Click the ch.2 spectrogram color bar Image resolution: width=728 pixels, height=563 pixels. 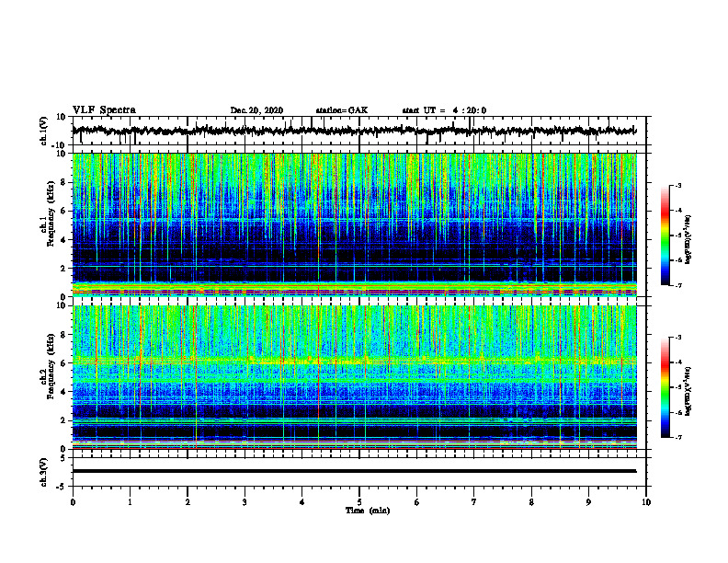click(x=665, y=387)
